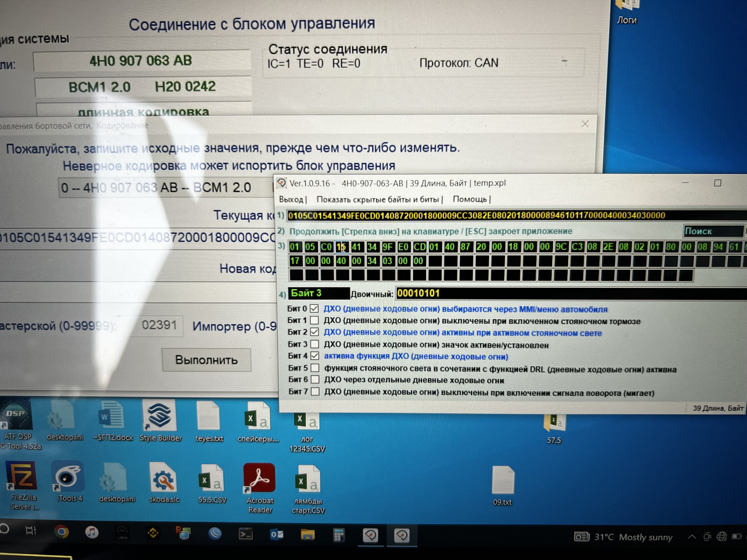The width and height of the screenshot is (747, 560).
Task: Click Chrome icon in taskbar
Action: [61, 532]
